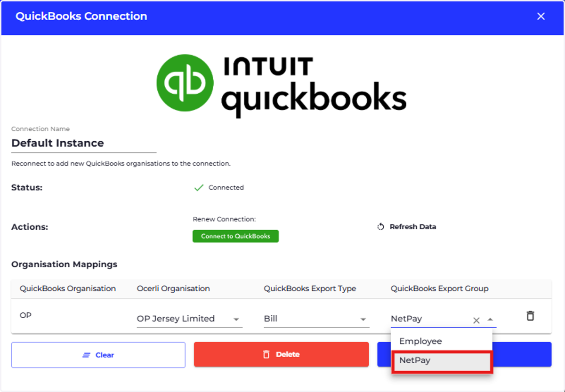Click the red Delete button
Viewport: 565px width, 392px height.
[x=281, y=354]
